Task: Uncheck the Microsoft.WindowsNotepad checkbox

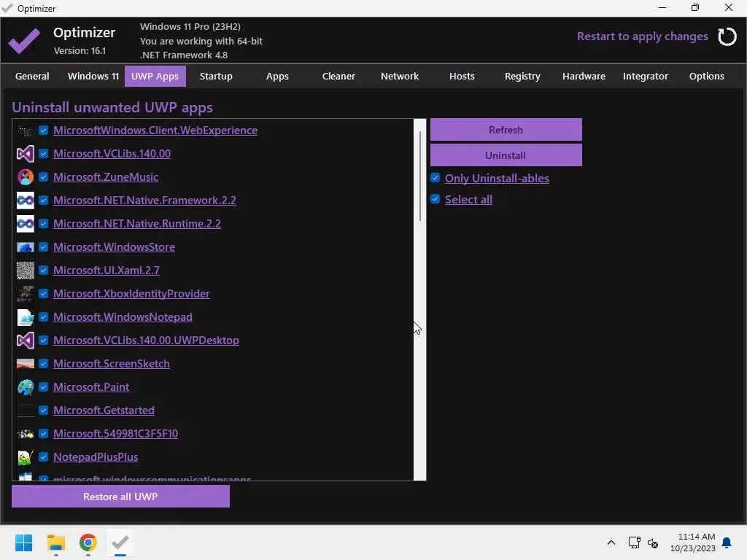Action: 43,317
